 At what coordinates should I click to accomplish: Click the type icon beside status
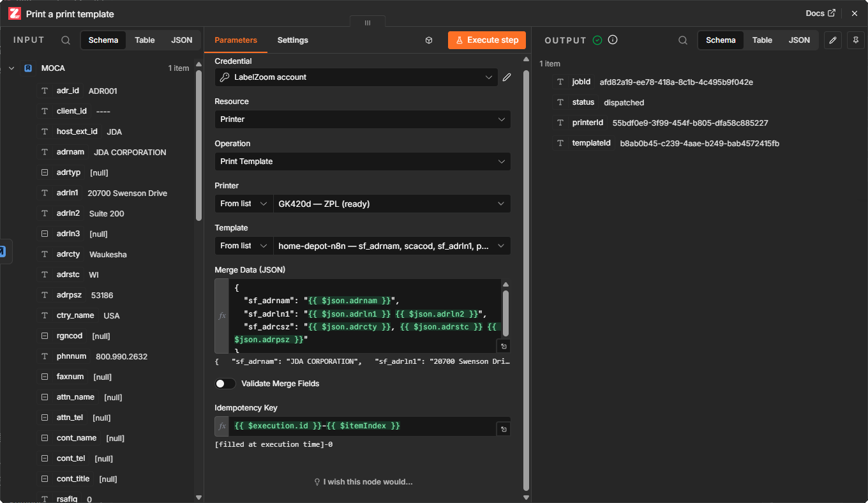coord(560,102)
